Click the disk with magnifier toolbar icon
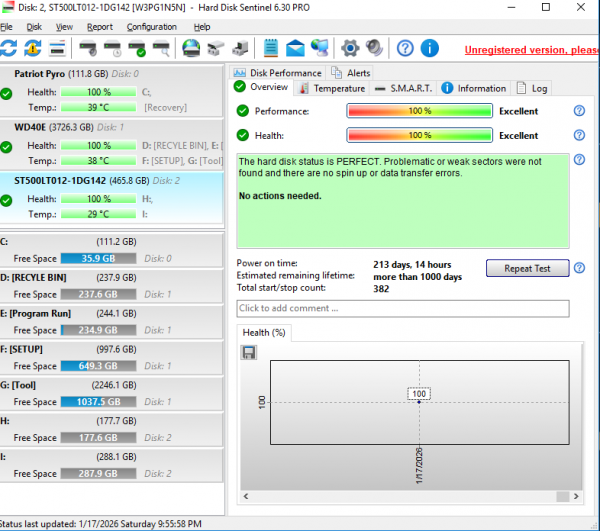This screenshot has height=531, width=600. click(161, 49)
